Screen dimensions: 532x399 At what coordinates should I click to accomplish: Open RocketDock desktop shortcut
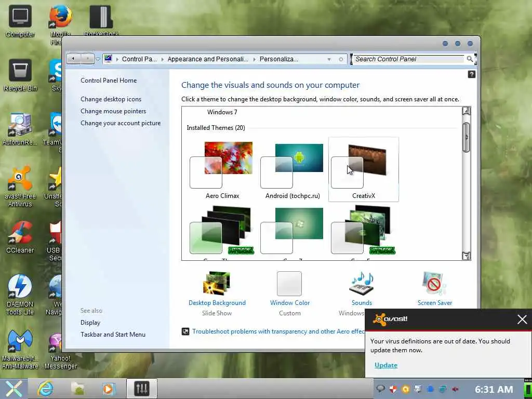[101, 20]
